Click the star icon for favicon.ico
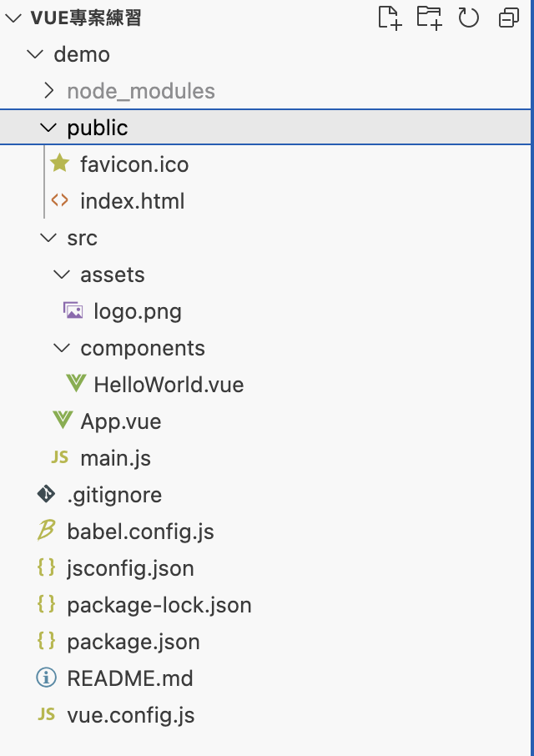534x756 pixels. [x=59, y=164]
